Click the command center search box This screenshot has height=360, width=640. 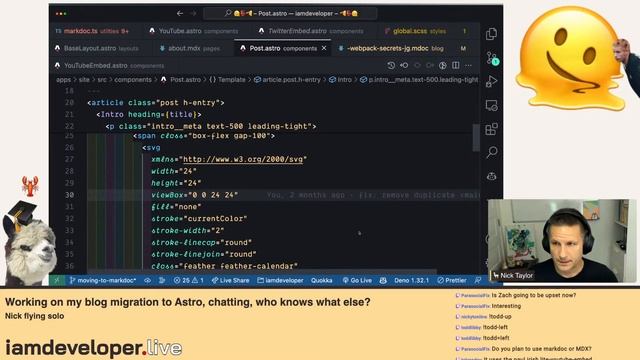[291, 13]
